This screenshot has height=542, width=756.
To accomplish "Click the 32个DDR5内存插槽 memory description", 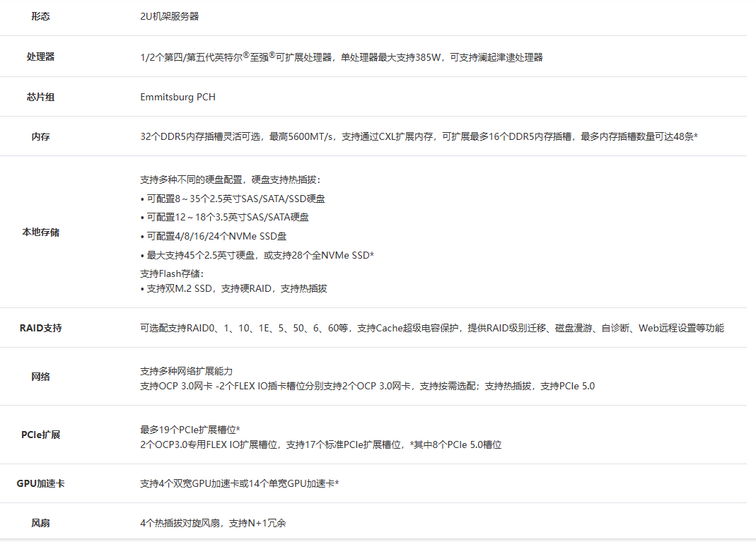I will (x=419, y=136).
